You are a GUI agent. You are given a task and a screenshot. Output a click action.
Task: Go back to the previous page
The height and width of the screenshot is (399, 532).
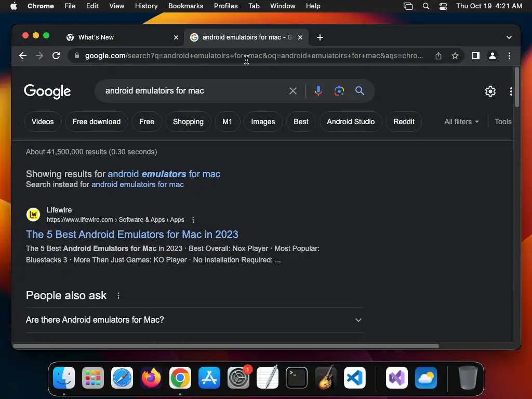point(23,56)
